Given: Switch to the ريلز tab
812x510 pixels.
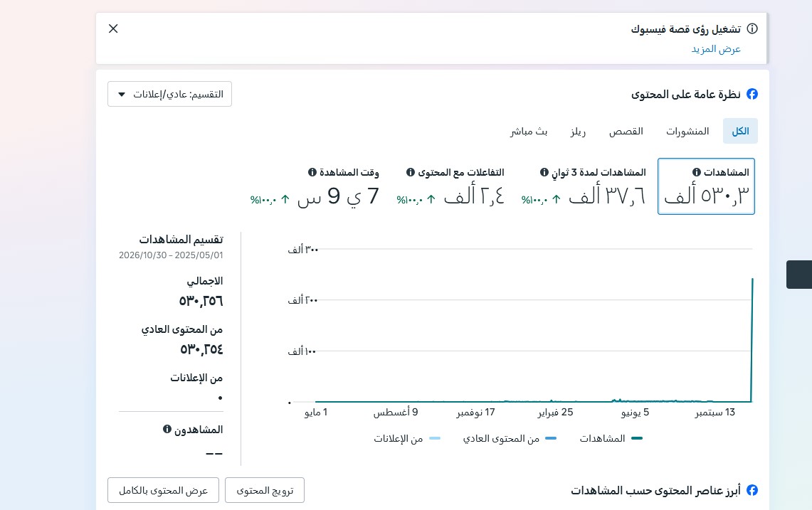Looking at the screenshot, I should (x=578, y=131).
